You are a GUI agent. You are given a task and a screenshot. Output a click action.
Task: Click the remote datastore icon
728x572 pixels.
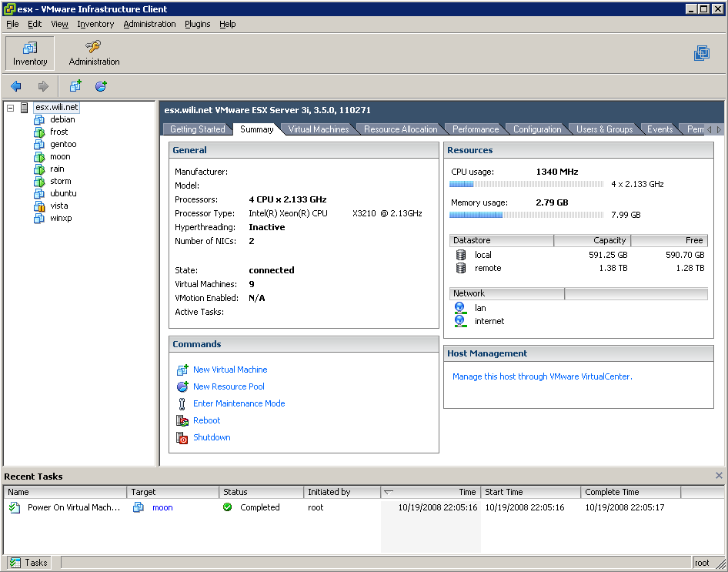click(460, 268)
